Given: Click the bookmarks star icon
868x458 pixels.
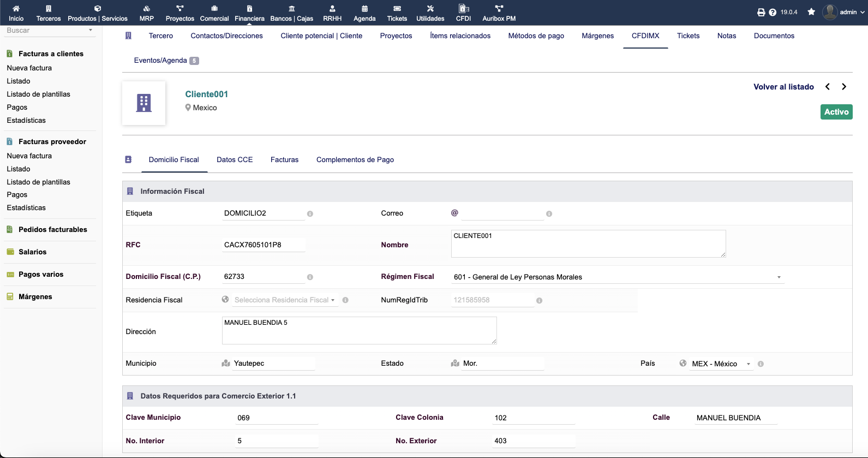Looking at the screenshot, I should click(x=811, y=11).
